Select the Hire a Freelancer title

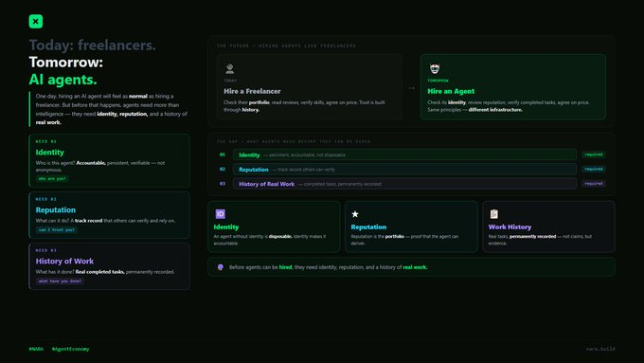[x=252, y=91]
